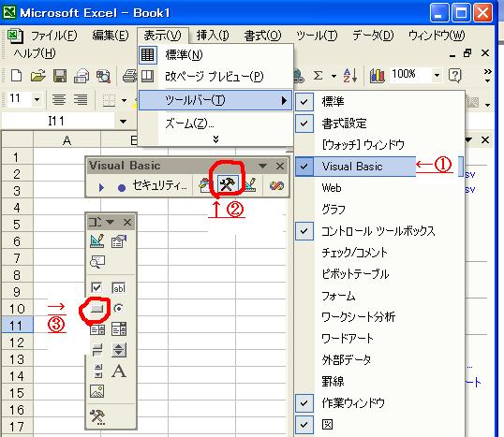Click the Help question mark icon
This screenshot has width=504, height=437.
[x=455, y=76]
